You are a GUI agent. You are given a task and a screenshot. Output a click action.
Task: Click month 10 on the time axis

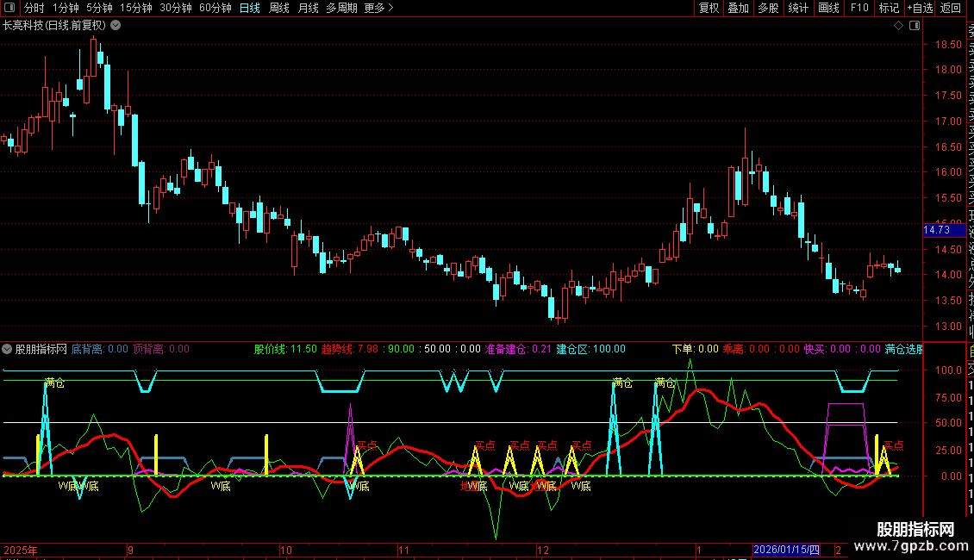pos(286,550)
